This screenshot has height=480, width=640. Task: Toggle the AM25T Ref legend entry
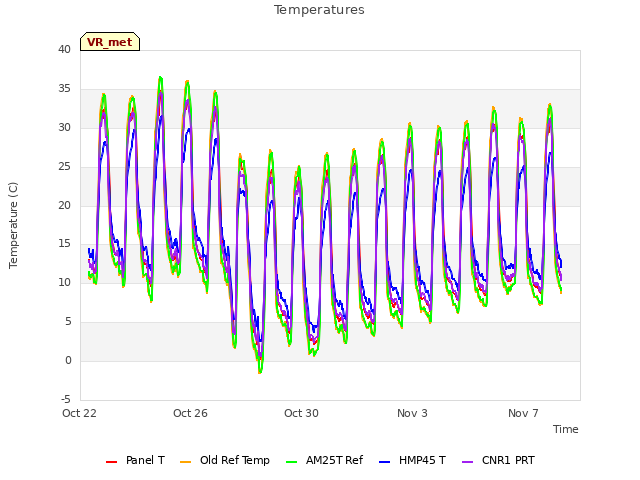324,460
